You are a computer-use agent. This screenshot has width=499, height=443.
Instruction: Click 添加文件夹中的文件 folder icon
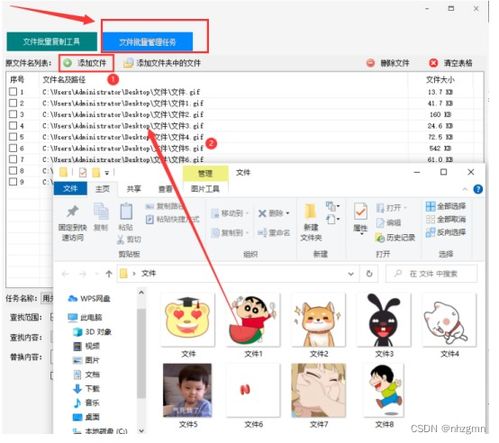click(x=128, y=63)
